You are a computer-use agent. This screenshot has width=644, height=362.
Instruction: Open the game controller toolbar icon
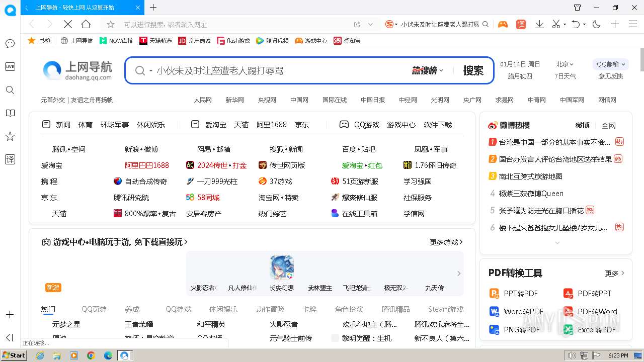[503, 24]
